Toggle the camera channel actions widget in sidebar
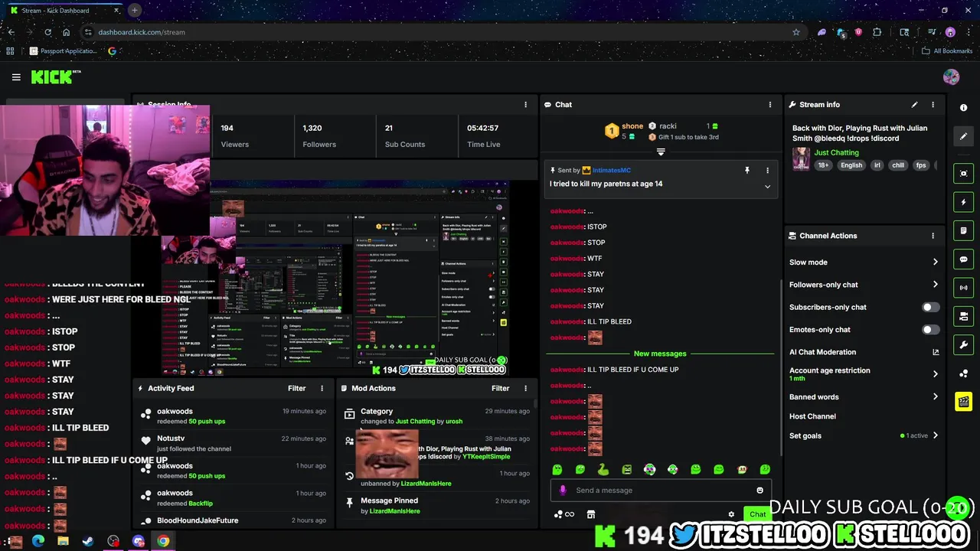Viewport: 980px width, 551px height. 963,316
